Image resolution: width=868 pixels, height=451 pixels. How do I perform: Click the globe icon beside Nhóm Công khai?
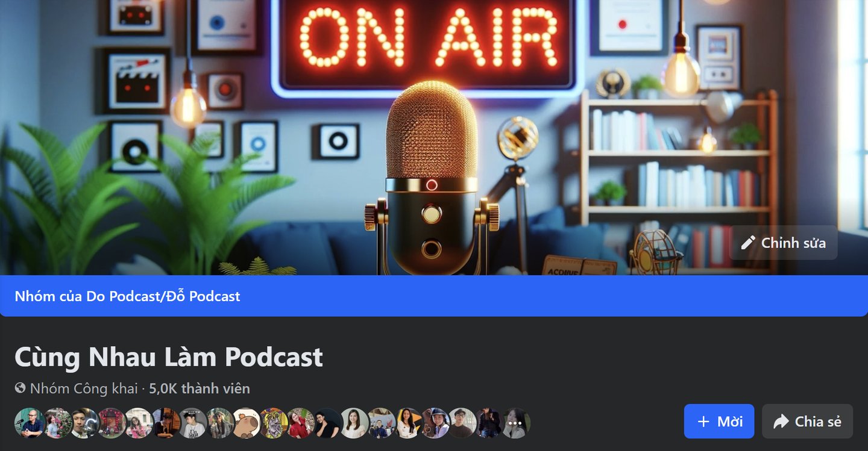pos(20,388)
